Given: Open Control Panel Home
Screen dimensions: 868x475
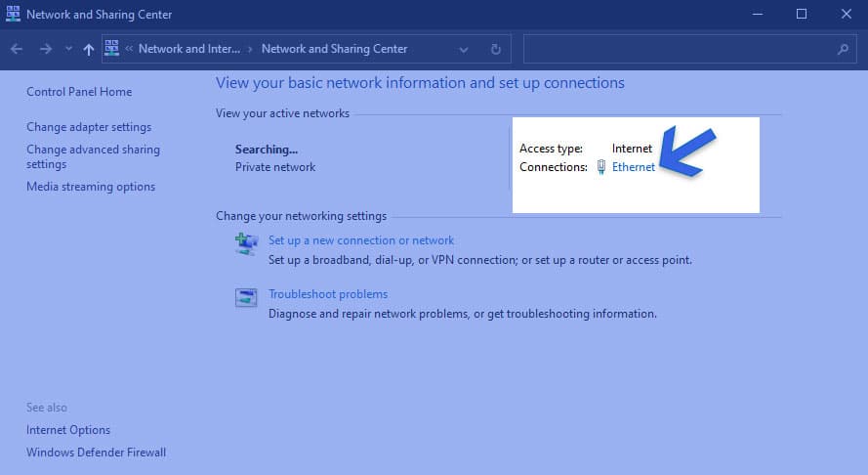Looking at the screenshot, I should click(x=79, y=92).
